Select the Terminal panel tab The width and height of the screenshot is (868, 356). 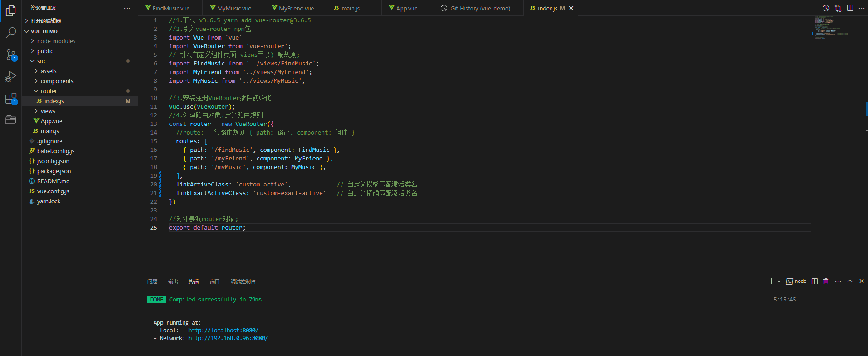[x=194, y=281]
